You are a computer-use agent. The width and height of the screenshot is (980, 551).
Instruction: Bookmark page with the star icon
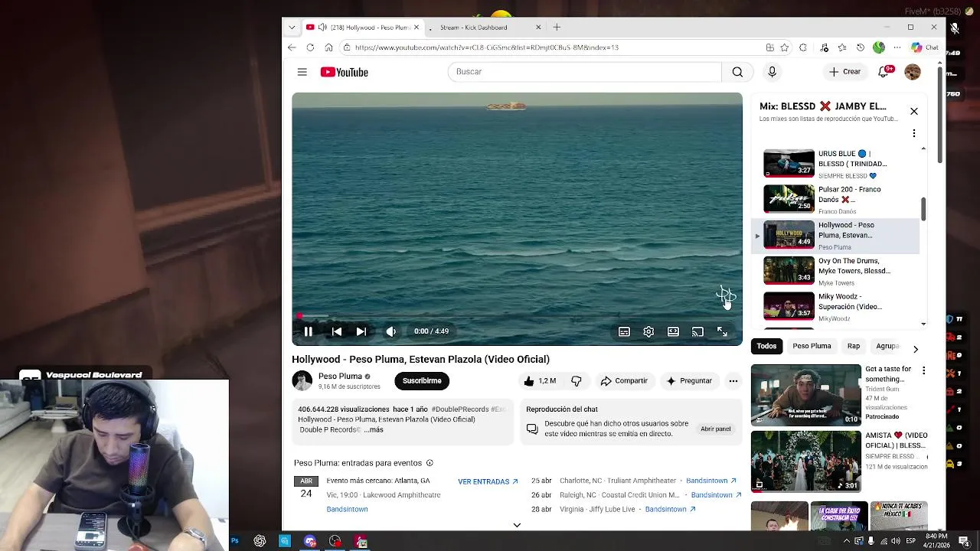784,47
